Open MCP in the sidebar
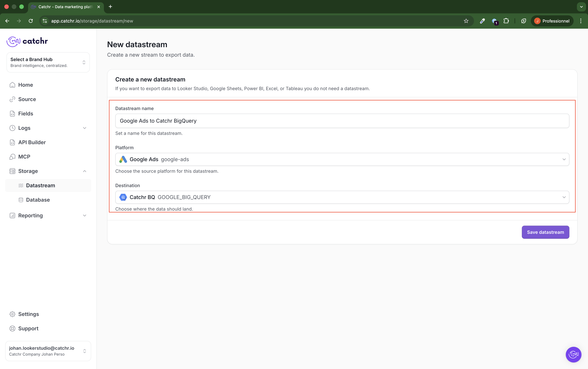Screen dimensions: 588x369 pyautogui.click(x=24, y=157)
